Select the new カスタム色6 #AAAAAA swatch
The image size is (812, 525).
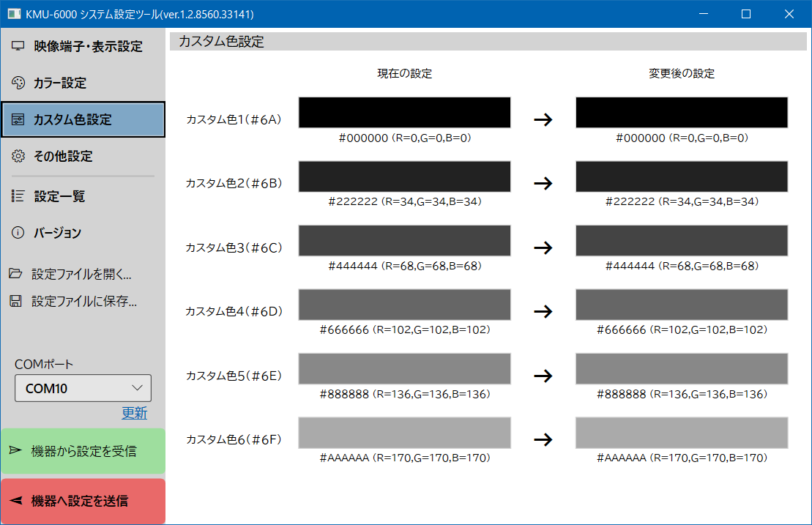click(682, 433)
